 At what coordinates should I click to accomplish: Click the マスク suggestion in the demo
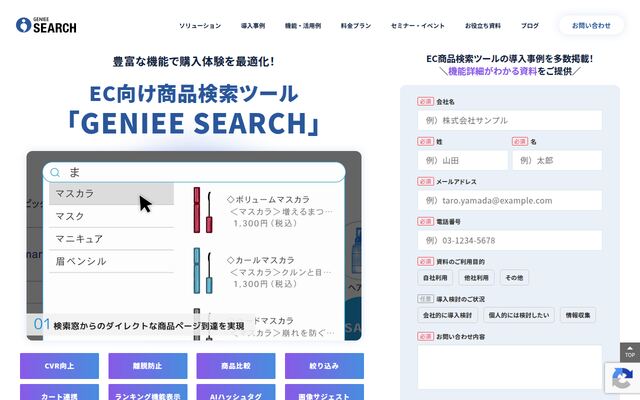coord(111,216)
